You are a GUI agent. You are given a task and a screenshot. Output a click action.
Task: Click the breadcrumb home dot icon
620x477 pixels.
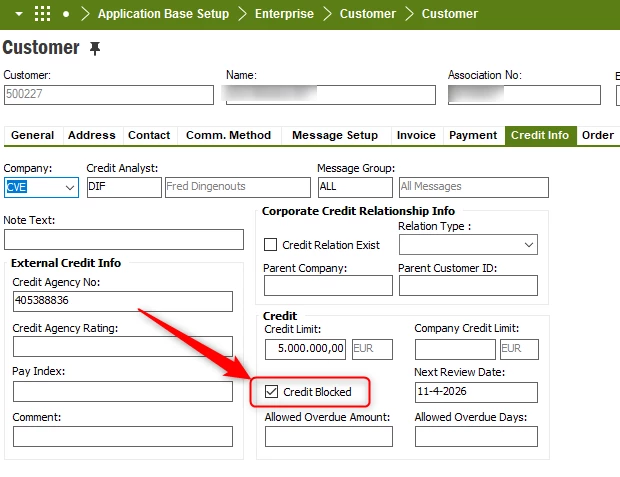pyautogui.click(x=66, y=14)
